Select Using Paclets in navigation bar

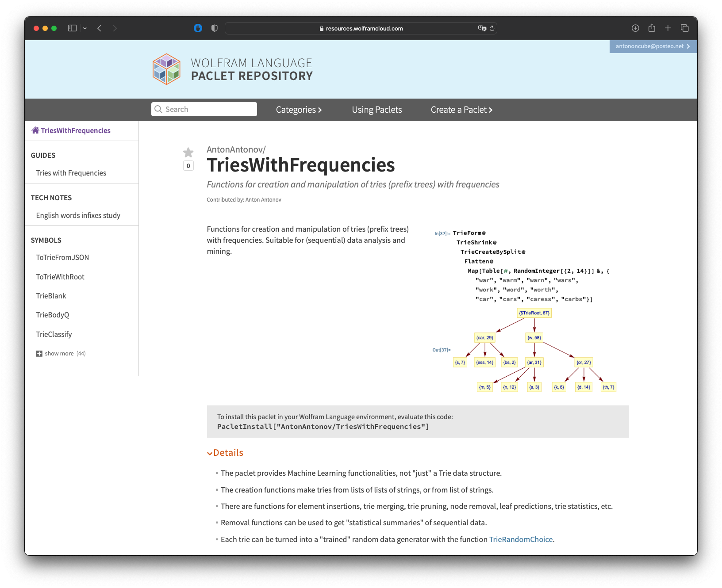click(x=377, y=110)
